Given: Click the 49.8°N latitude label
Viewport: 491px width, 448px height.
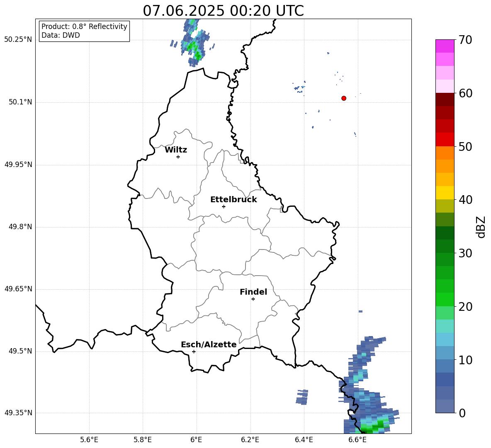Looking at the screenshot, I should 20,227.
